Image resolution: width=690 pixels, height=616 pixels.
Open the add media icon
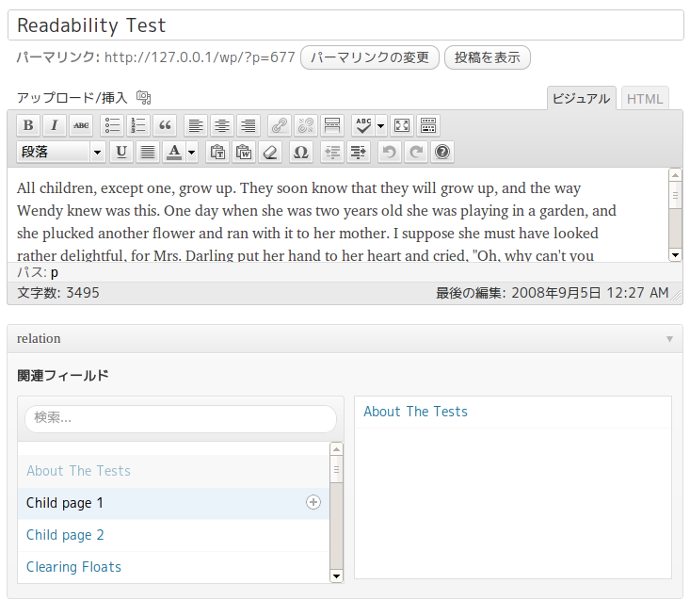click(143, 97)
